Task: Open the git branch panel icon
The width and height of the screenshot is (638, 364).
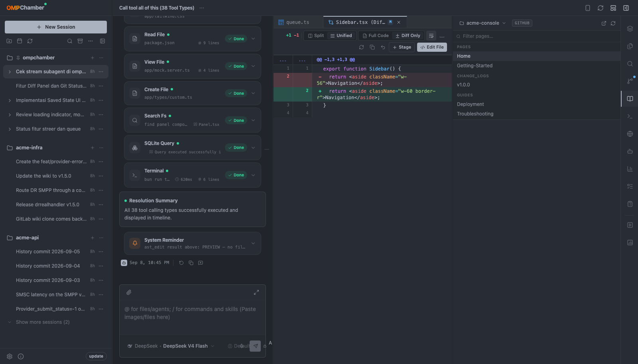Action: coord(630,81)
